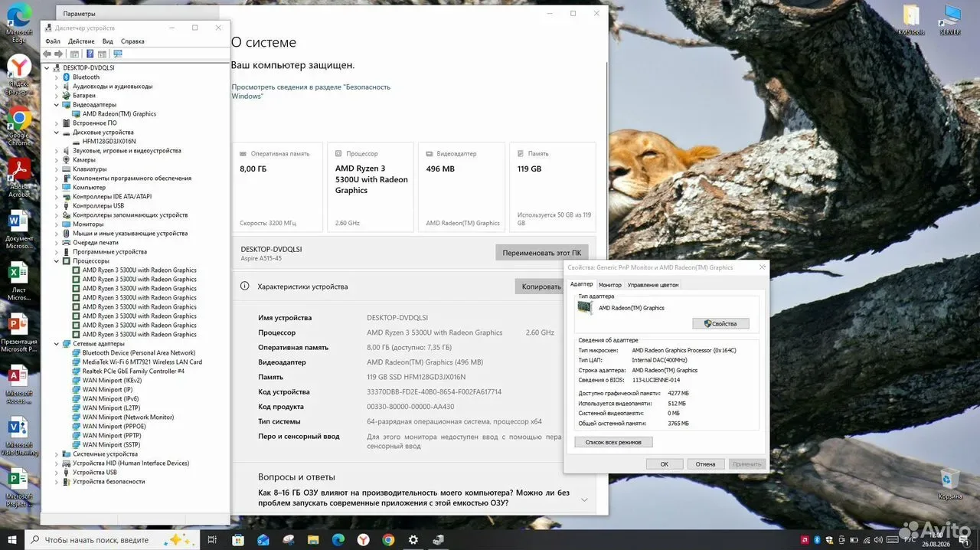980x550 pixels.
Task: Click the blue Help icon in Device Manager toolbar
Action: [90, 54]
